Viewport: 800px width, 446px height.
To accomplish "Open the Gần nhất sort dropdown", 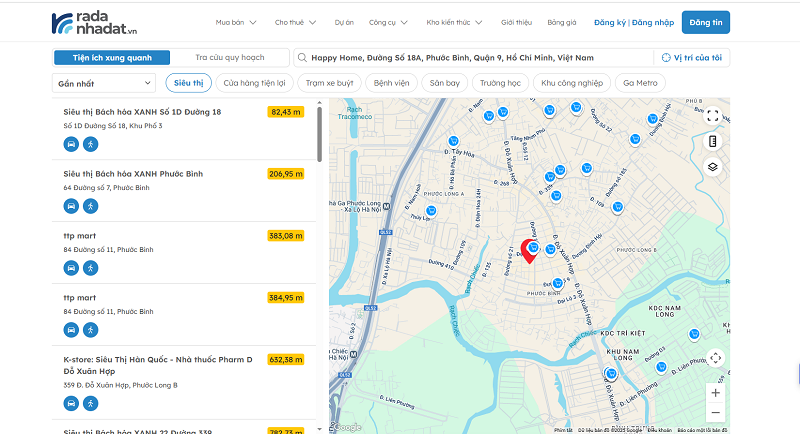I will [104, 83].
